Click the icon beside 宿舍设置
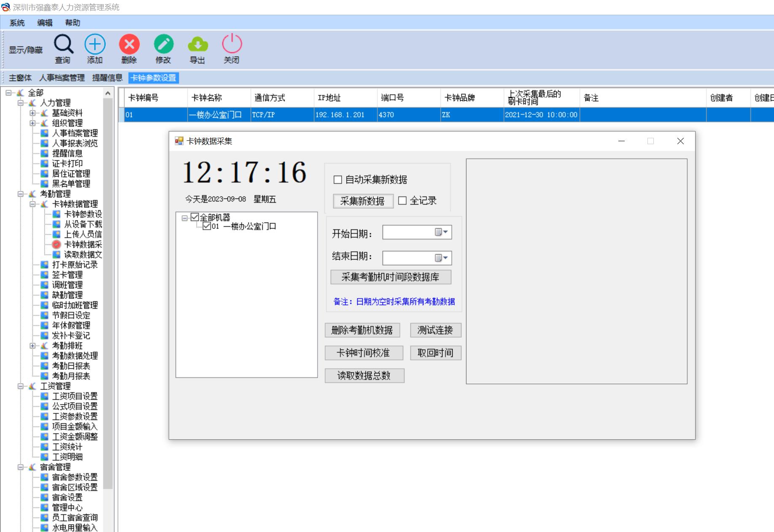This screenshot has height=532, width=774. (x=44, y=497)
